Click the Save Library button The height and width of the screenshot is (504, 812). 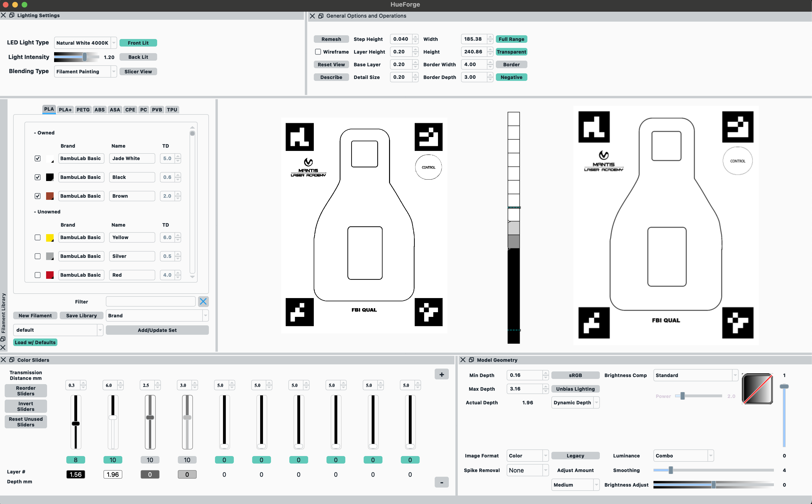81,315
